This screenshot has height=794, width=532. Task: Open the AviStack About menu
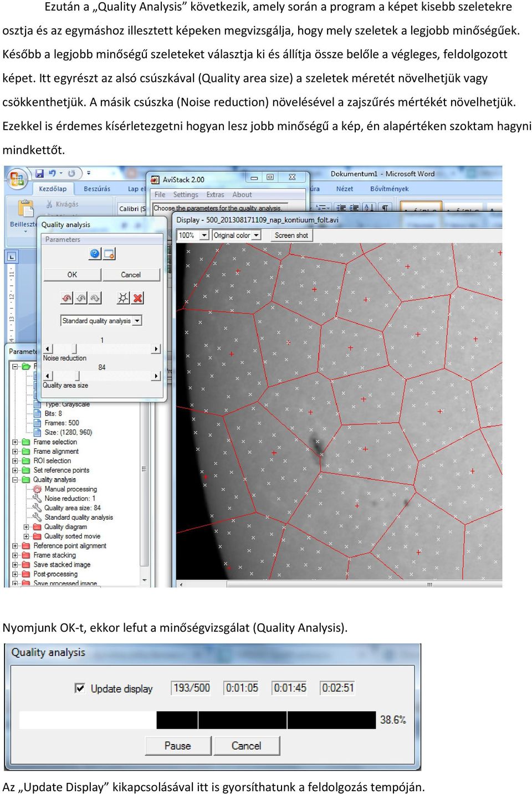pos(242,195)
